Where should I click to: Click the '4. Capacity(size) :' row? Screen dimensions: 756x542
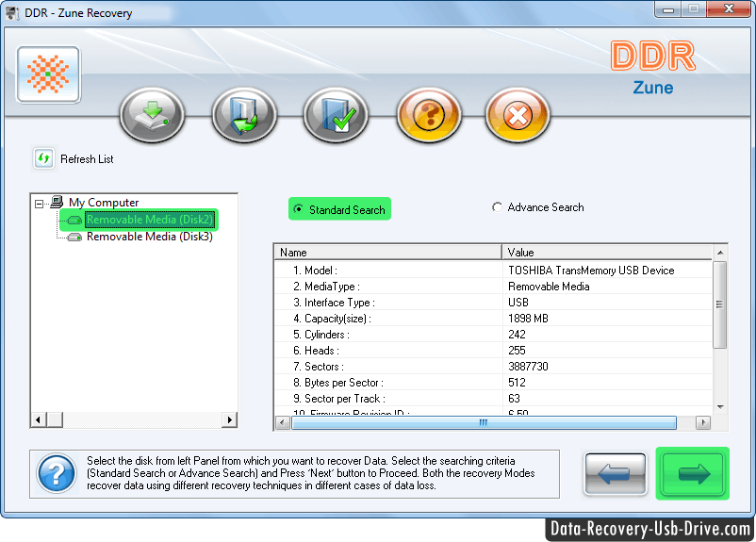[493, 319]
